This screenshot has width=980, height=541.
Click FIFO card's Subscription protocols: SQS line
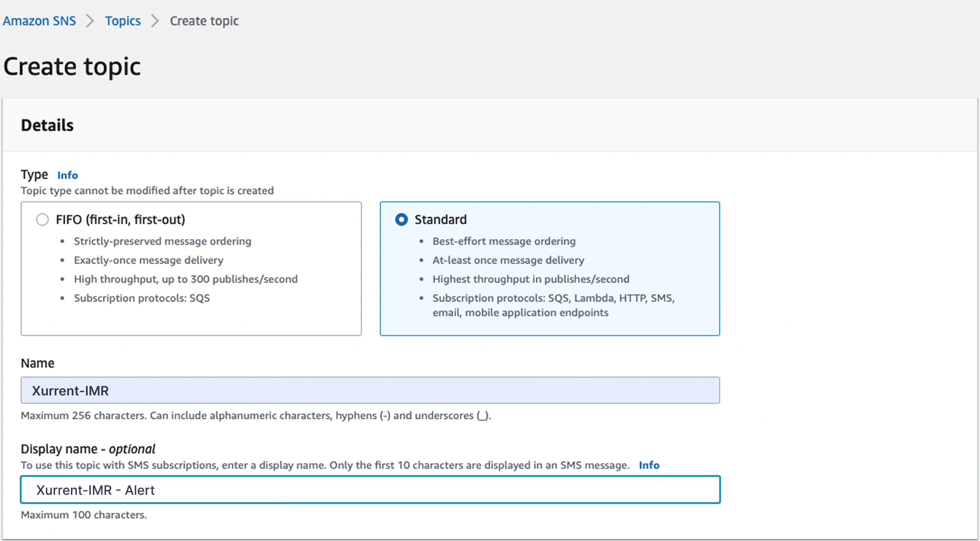(x=141, y=298)
